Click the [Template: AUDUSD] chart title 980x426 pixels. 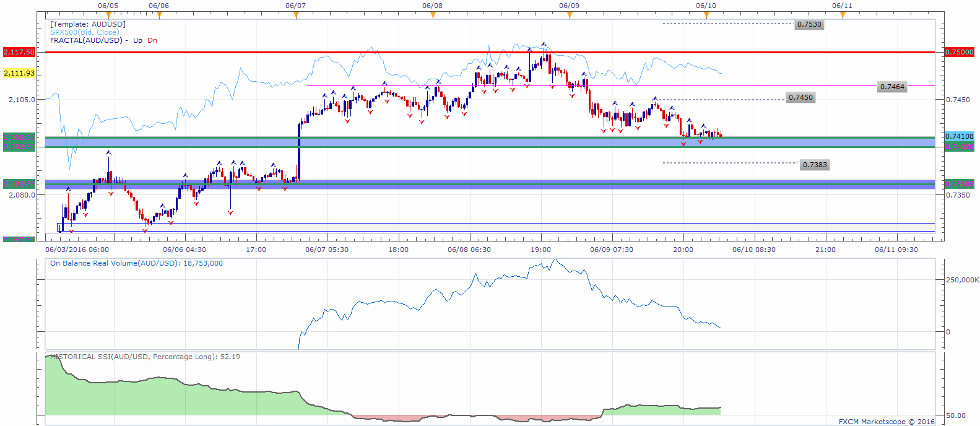[88, 24]
